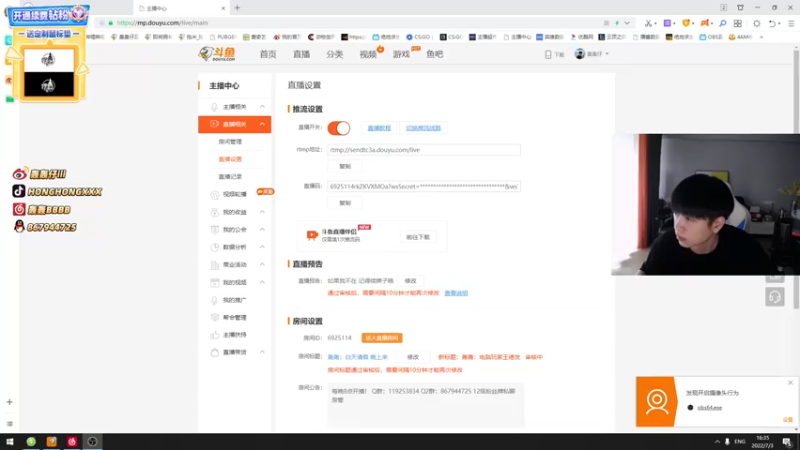
Task: Copy the rtmp address with 复制 button
Action: pos(345,166)
